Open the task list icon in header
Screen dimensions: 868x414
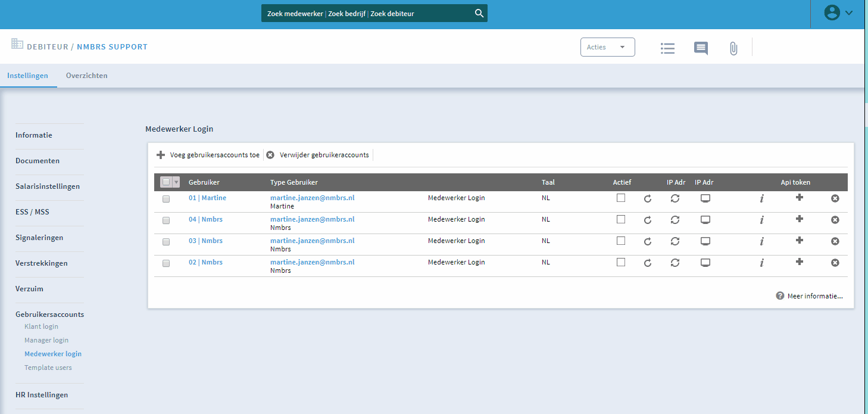[x=667, y=48]
